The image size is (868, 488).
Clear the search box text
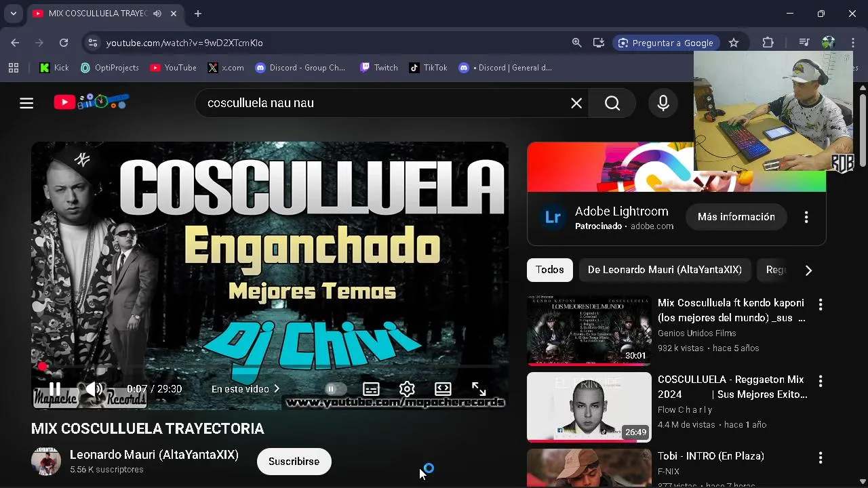coord(576,103)
